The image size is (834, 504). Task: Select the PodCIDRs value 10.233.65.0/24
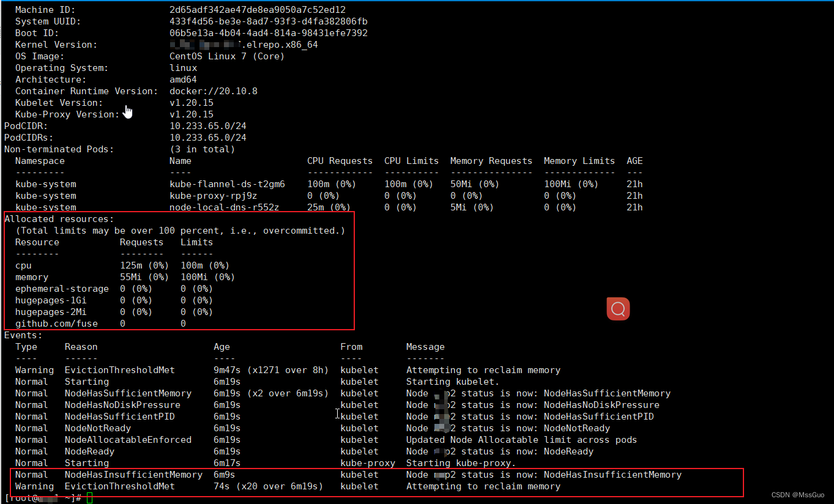point(208,138)
